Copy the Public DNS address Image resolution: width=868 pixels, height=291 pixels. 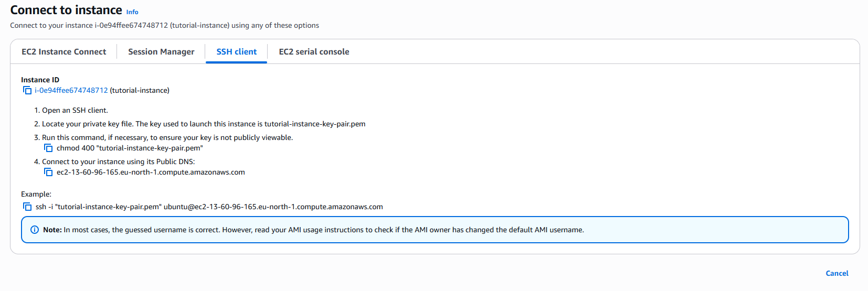48,172
